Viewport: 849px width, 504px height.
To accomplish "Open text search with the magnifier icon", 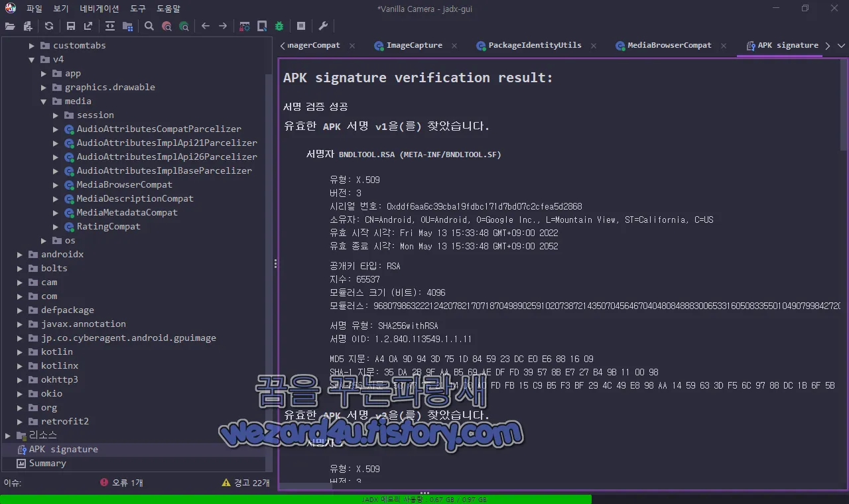I will point(149,27).
